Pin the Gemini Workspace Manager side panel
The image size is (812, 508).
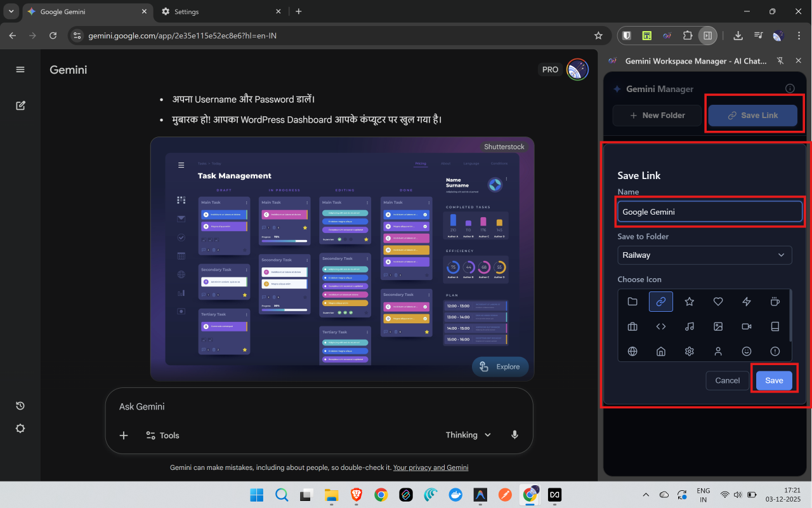(780, 61)
